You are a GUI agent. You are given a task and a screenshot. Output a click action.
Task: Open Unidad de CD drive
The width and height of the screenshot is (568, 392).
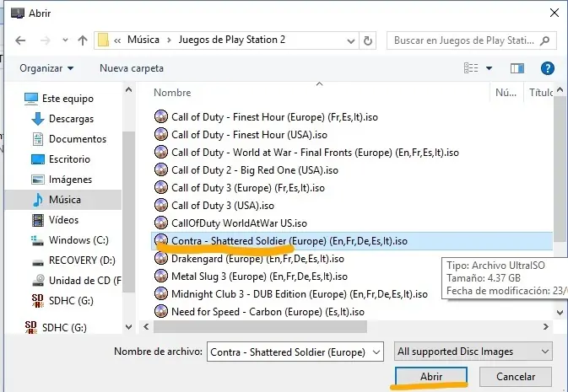pyautogui.click(x=76, y=281)
